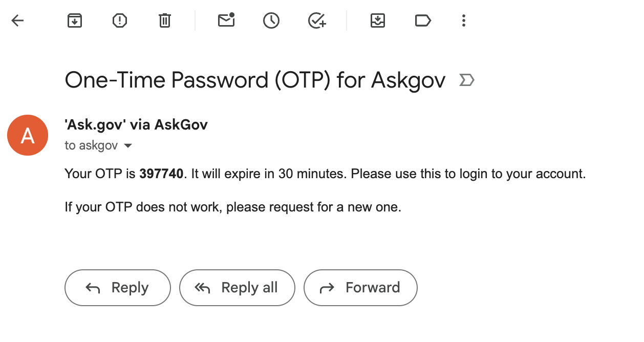Snooze this email with clock icon
Image resolution: width=644 pixels, height=342 pixels.
click(x=271, y=20)
